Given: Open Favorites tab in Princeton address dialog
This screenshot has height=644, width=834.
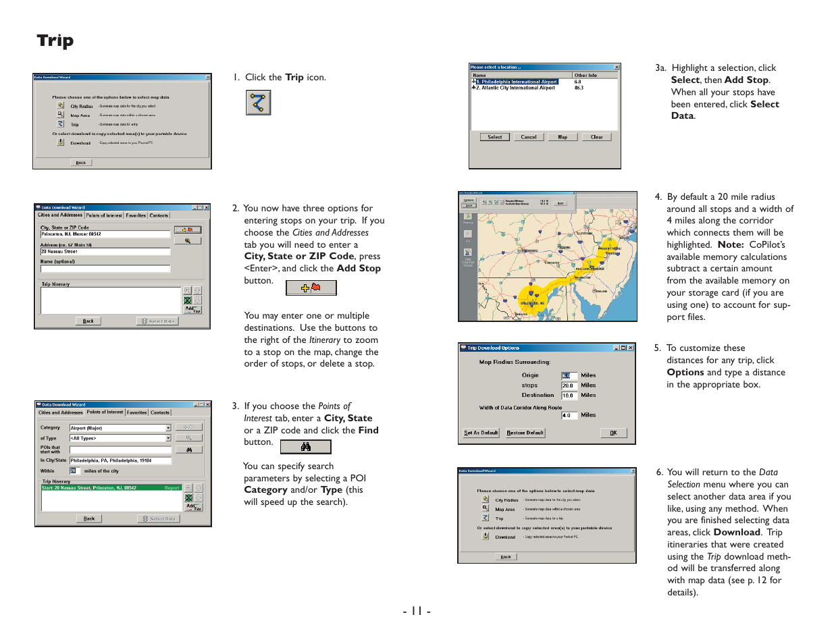Looking at the screenshot, I should coord(136,215).
